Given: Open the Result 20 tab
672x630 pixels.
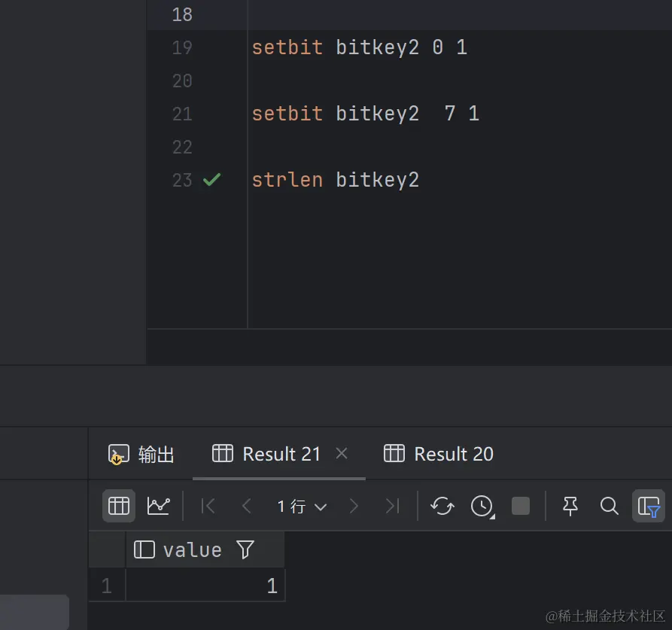Looking at the screenshot, I should pos(439,454).
